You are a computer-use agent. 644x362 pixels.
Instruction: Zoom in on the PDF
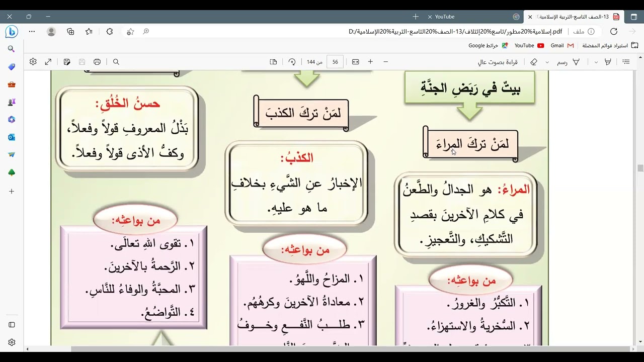click(370, 62)
